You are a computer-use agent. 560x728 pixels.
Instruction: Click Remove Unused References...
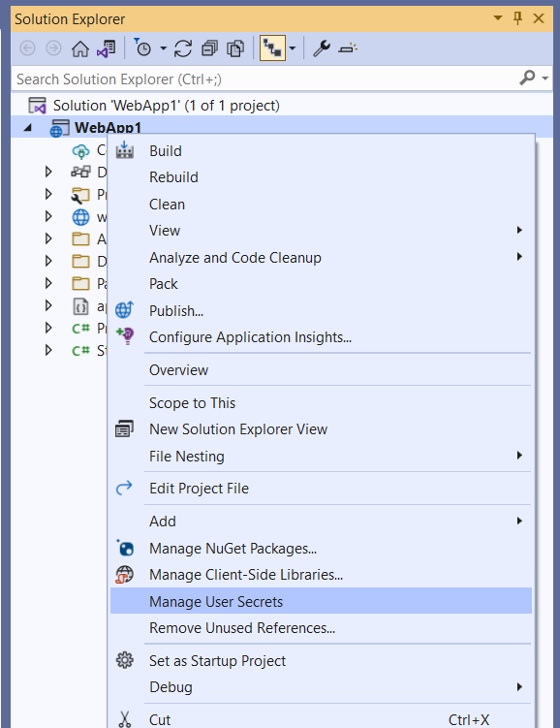[x=321, y=628]
